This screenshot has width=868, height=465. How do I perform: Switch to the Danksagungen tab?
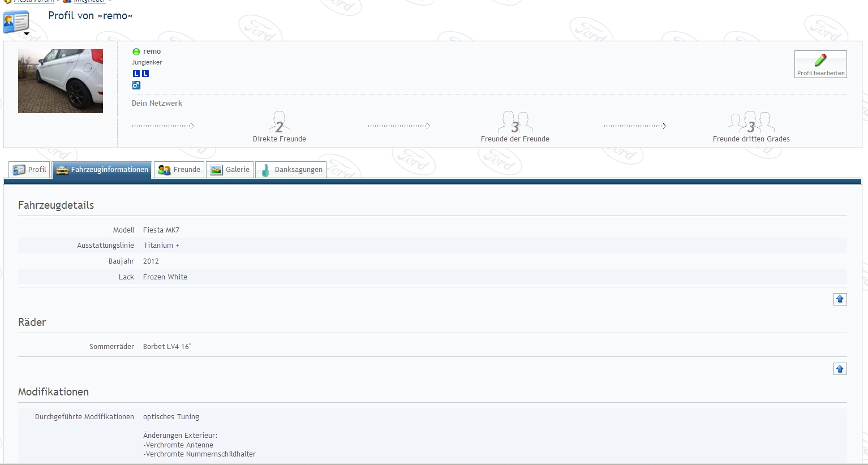click(x=291, y=170)
